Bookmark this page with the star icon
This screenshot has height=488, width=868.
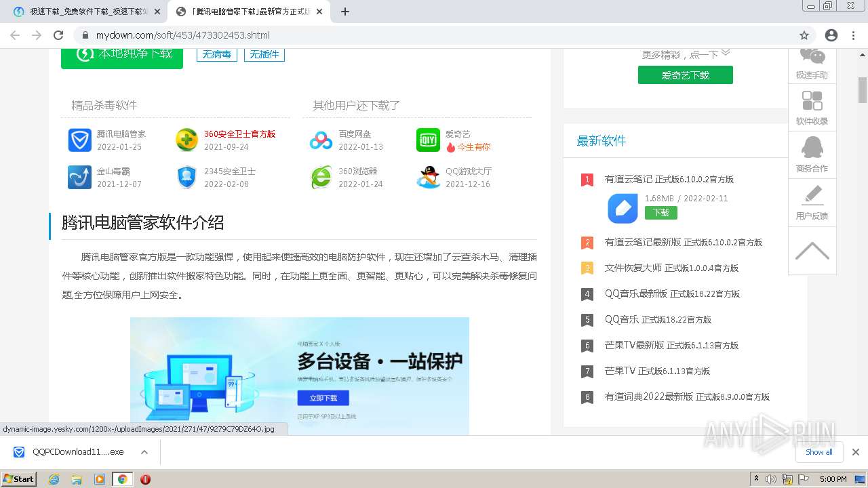[x=804, y=35]
